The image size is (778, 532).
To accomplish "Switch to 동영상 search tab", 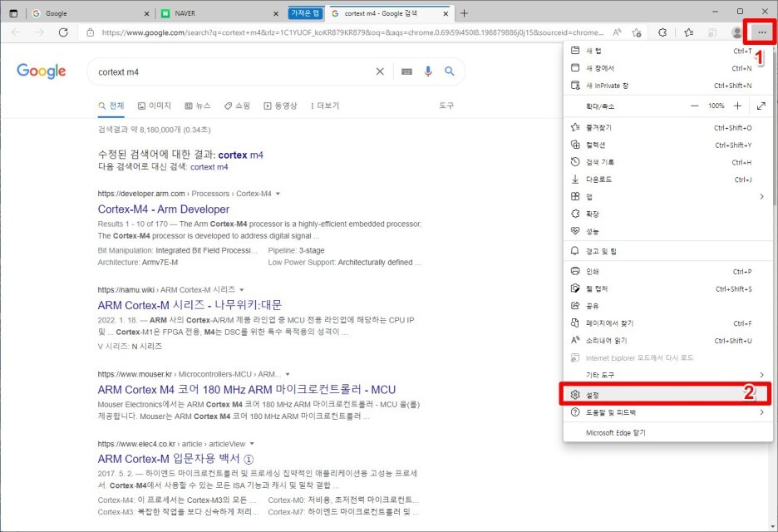I will [280, 106].
